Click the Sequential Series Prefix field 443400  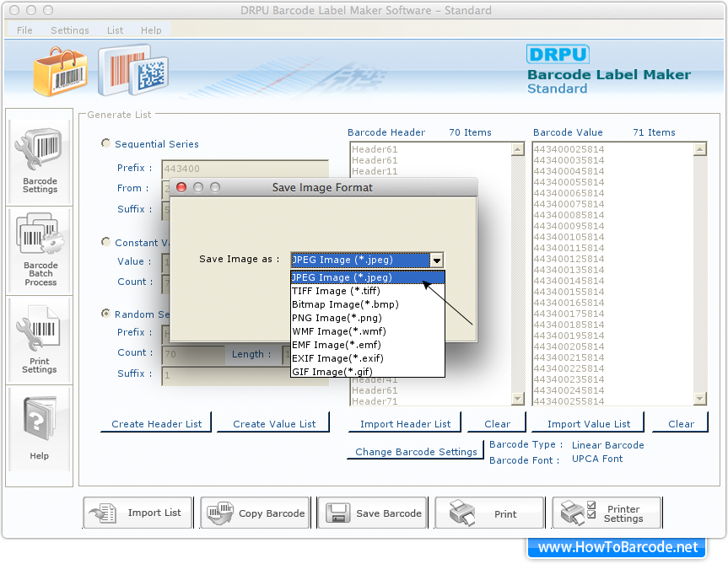(245, 169)
